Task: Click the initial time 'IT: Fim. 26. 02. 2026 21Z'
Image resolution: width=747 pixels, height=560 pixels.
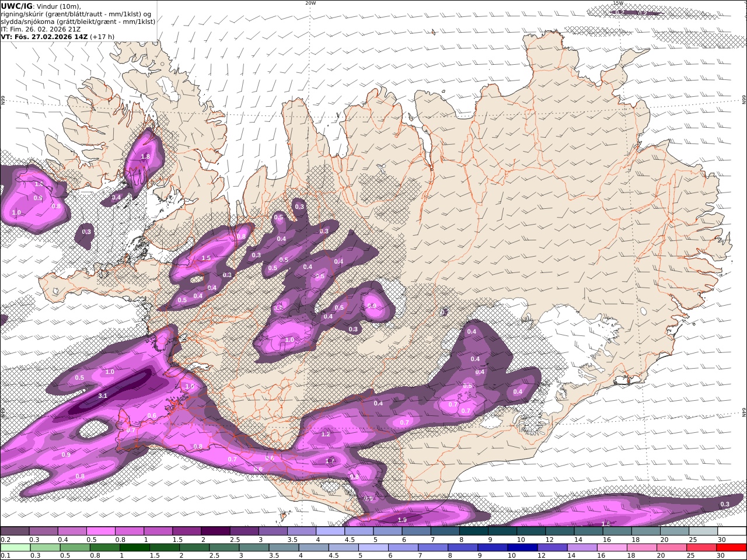Action: pos(41,29)
